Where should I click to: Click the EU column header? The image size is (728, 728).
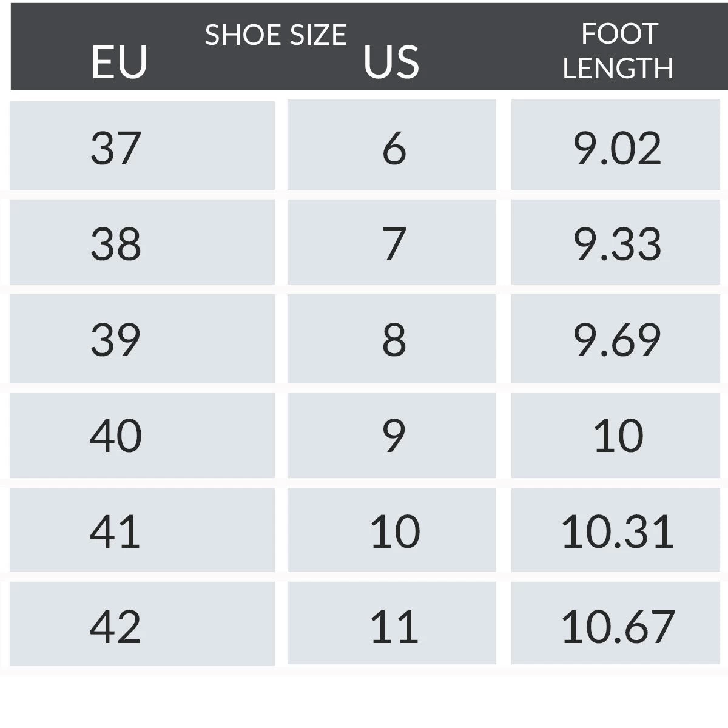[x=119, y=62]
